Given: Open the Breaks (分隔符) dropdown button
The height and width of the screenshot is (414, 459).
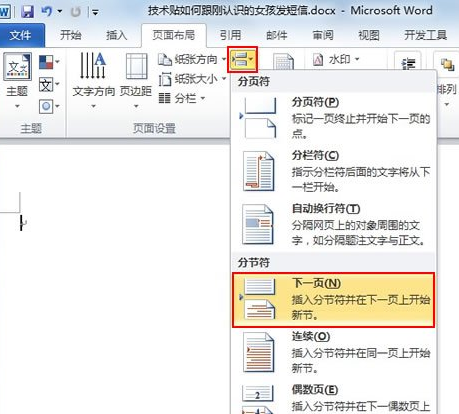Looking at the screenshot, I should [x=242, y=60].
